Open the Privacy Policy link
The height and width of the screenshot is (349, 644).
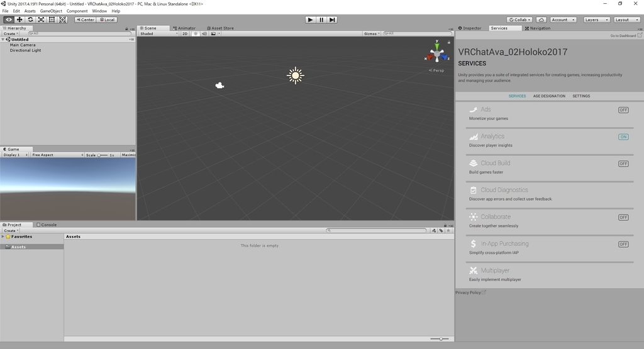[x=470, y=293]
